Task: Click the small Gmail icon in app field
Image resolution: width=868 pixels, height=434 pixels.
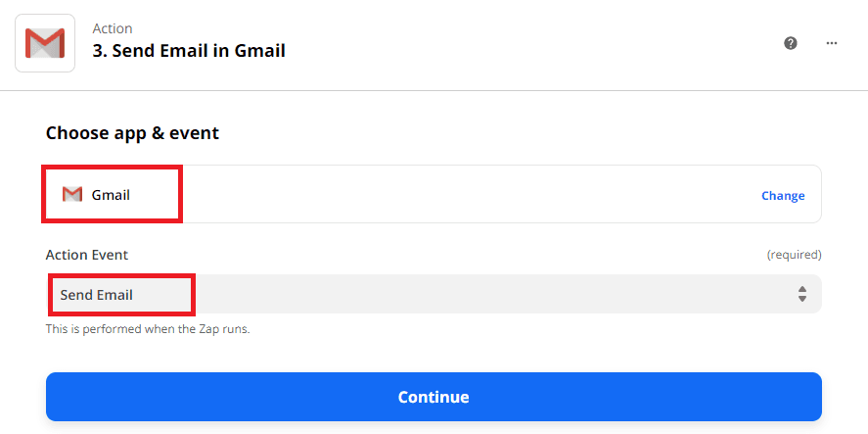Action: click(x=71, y=195)
